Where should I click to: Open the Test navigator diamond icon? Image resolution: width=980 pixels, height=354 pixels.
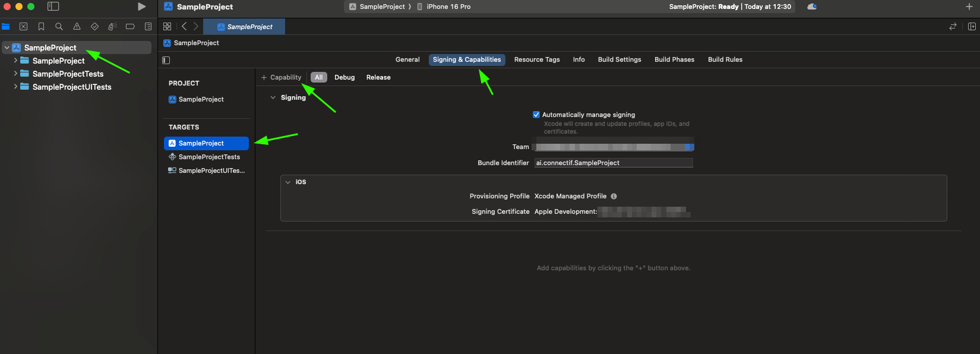click(94, 26)
